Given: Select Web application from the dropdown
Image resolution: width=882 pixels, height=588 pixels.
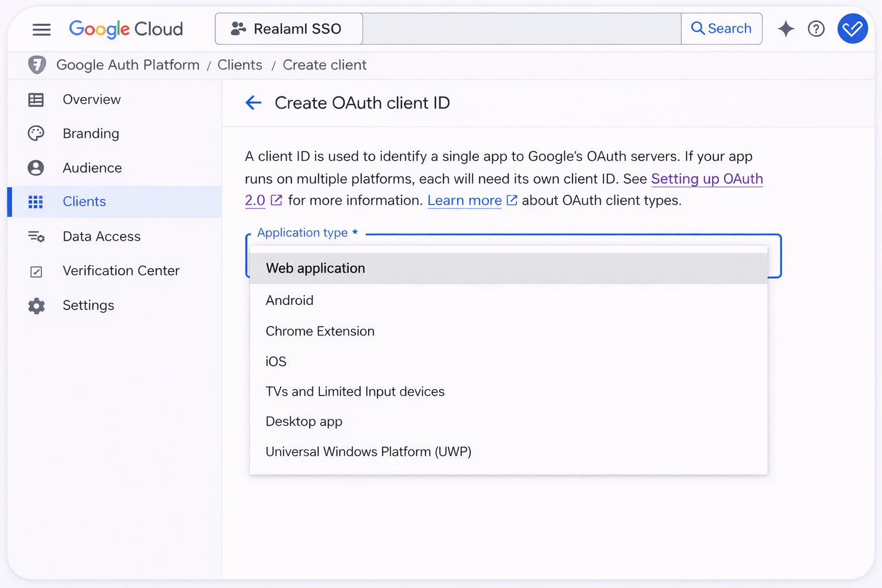Looking at the screenshot, I should click(x=315, y=268).
